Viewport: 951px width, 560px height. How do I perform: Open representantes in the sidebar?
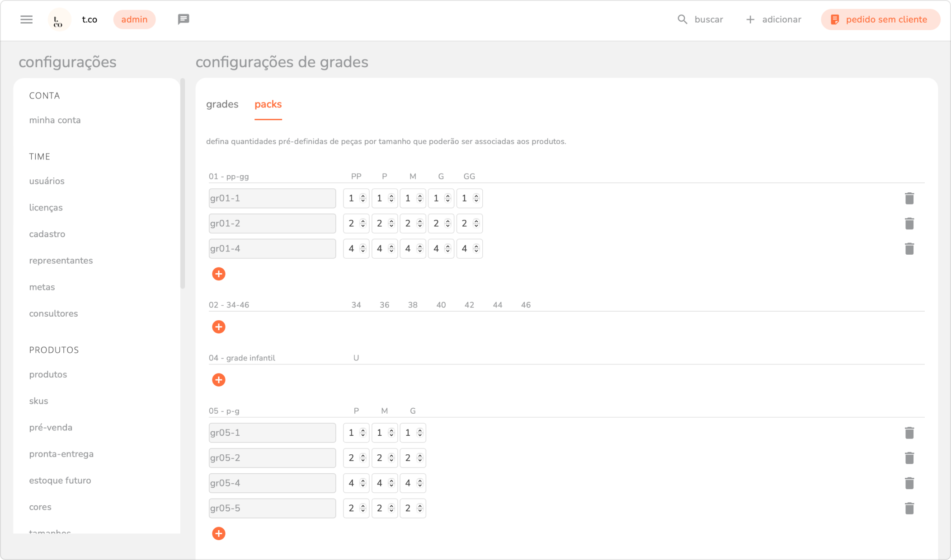coord(61,261)
